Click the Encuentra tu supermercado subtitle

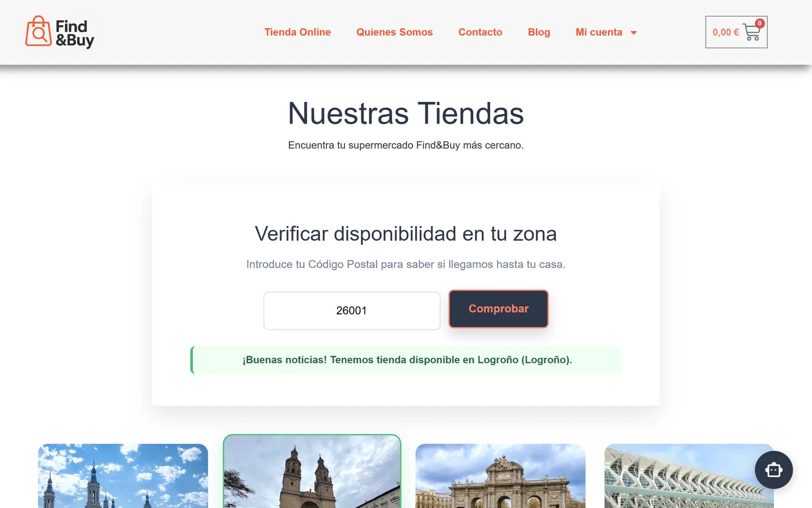point(406,145)
